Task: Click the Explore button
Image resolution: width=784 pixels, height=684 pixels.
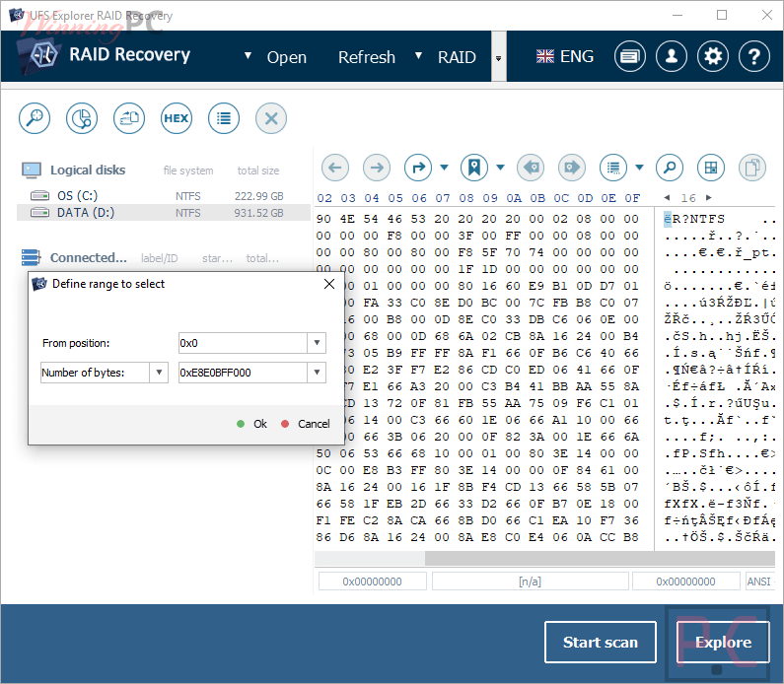Action: coord(723,642)
